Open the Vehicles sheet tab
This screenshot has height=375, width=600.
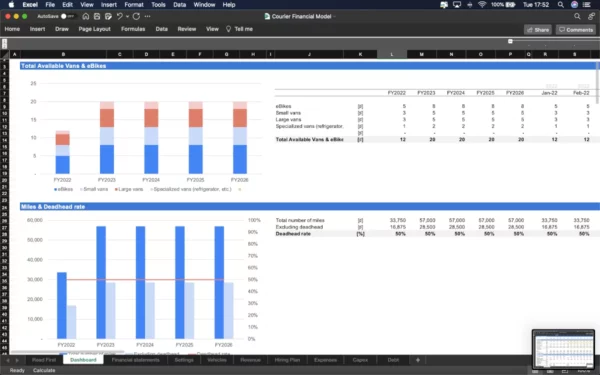(x=217, y=360)
